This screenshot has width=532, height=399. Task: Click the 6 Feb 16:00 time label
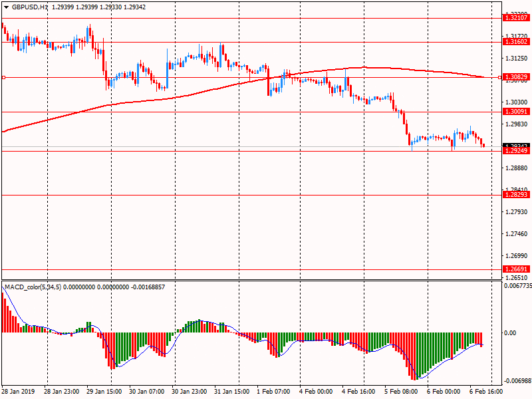[485, 392]
